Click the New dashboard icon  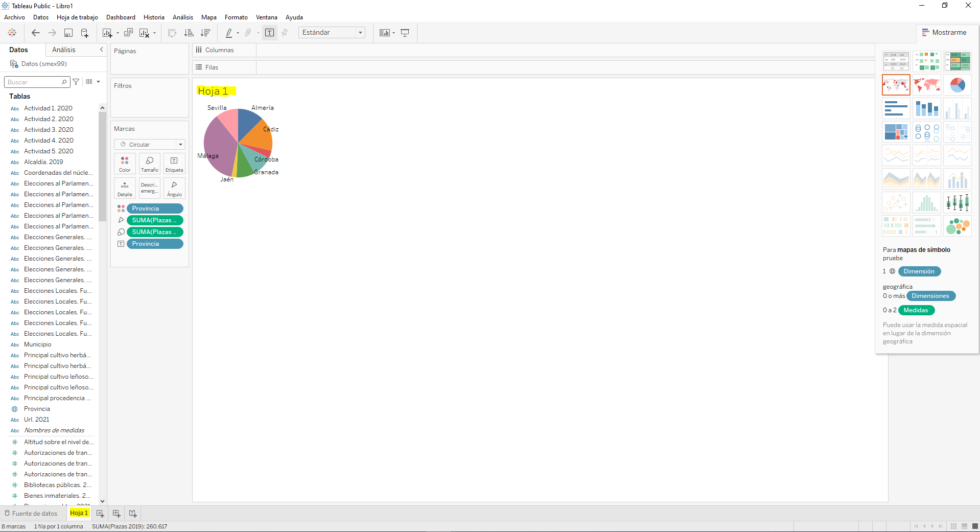[x=116, y=513]
